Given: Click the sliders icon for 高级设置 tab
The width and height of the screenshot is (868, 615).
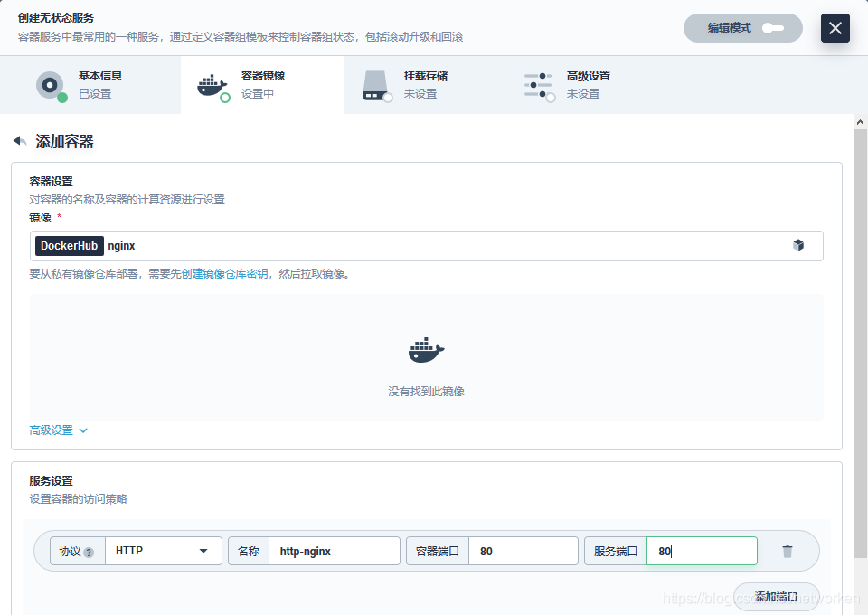Looking at the screenshot, I should (539, 86).
